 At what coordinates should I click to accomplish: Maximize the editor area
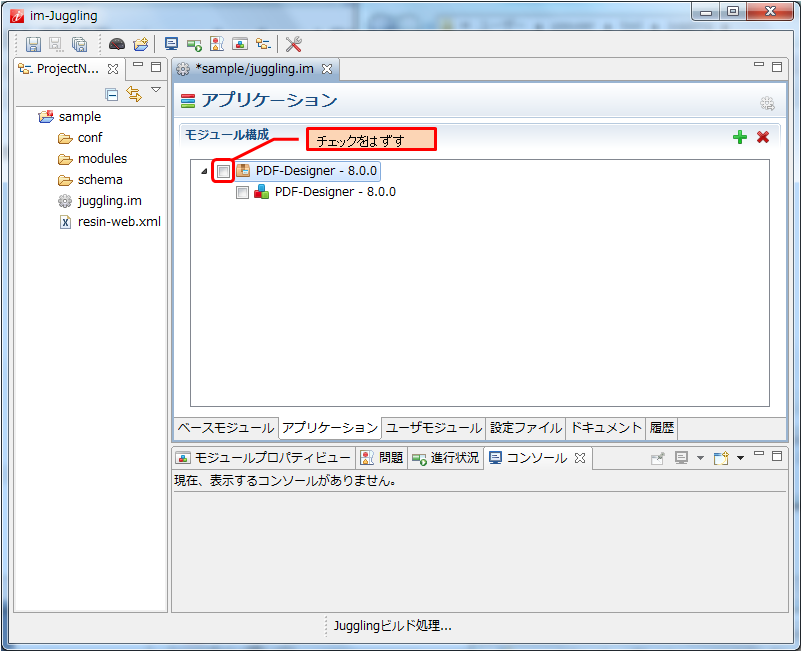[x=777, y=67]
